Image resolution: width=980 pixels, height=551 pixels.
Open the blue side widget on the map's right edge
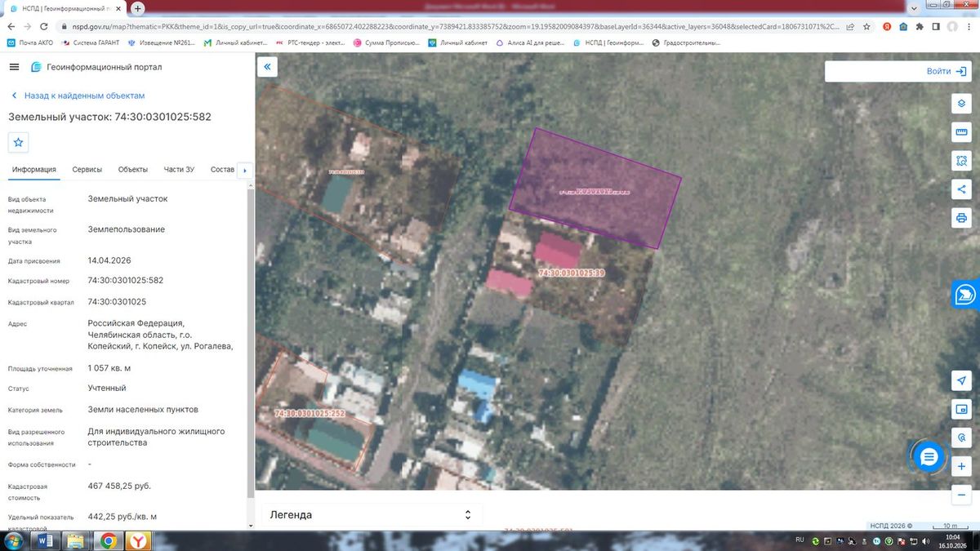(x=966, y=294)
